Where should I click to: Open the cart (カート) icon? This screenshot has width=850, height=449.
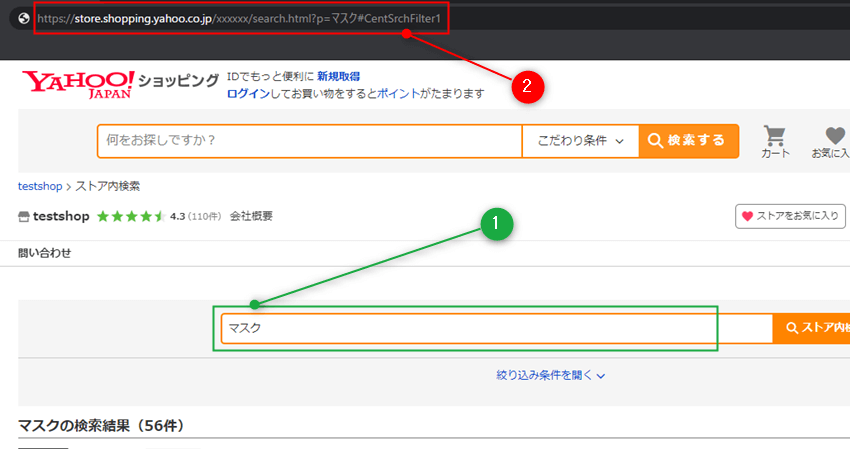click(x=774, y=141)
